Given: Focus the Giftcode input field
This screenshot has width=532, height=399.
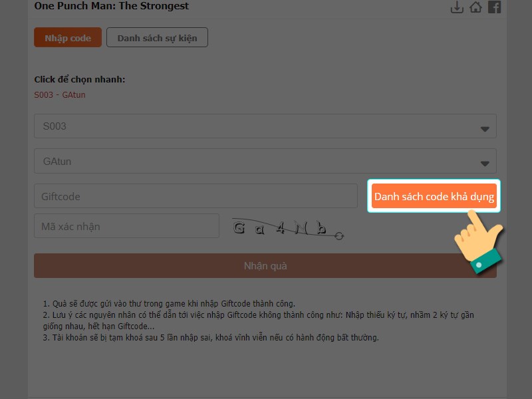Looking at the screenshot, I should pos(196,196).
